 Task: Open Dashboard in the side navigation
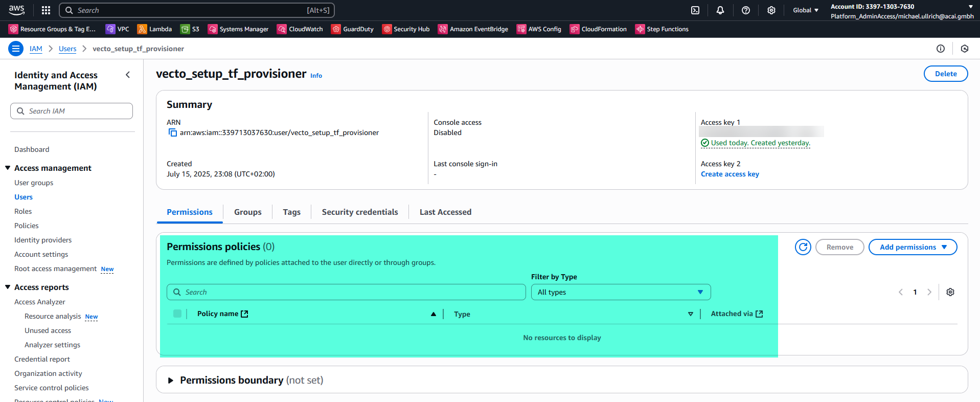(x=32, y=149)
